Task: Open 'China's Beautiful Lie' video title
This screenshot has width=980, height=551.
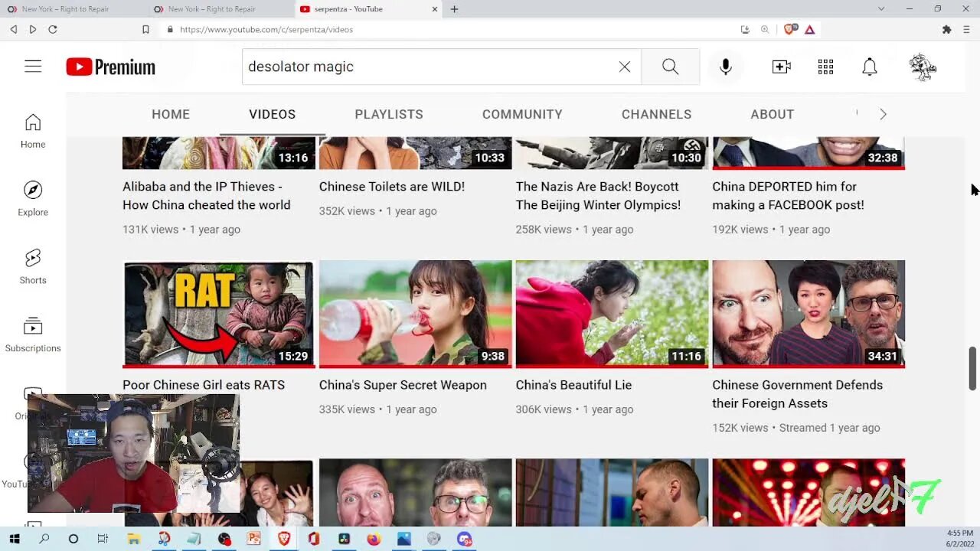Action: [573, 385]
